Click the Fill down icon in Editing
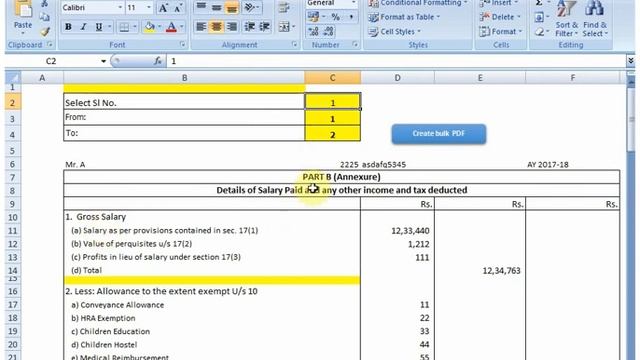640x360 pixels. [539, 17]
